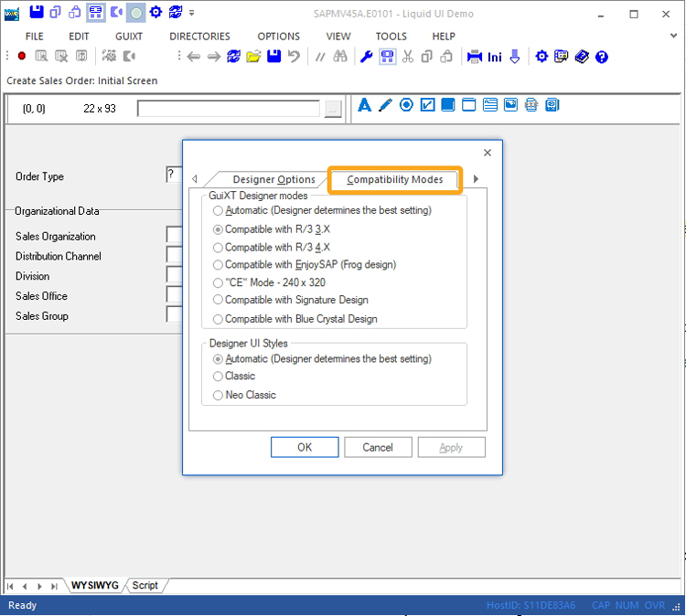Click the blue help question mark icon
Viewport: 686px width, 616px height.
(x=601, y=57)
